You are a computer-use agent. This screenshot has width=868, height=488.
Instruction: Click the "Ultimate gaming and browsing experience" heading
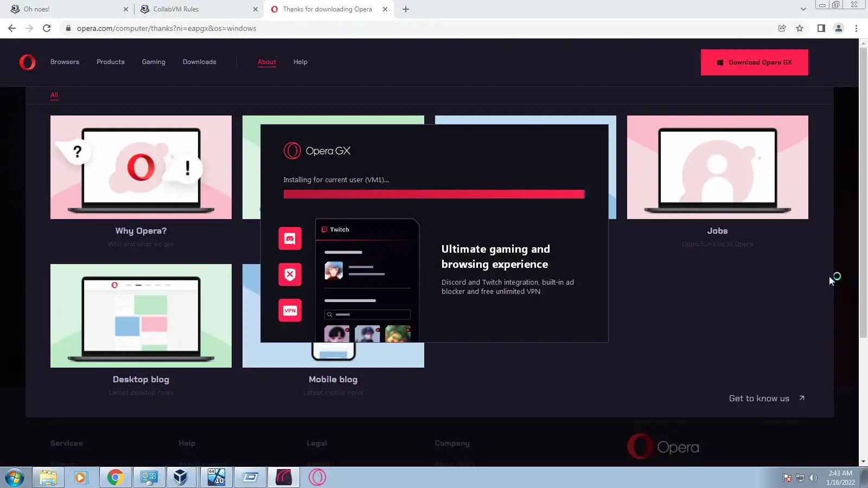click(x=496, y=256)
